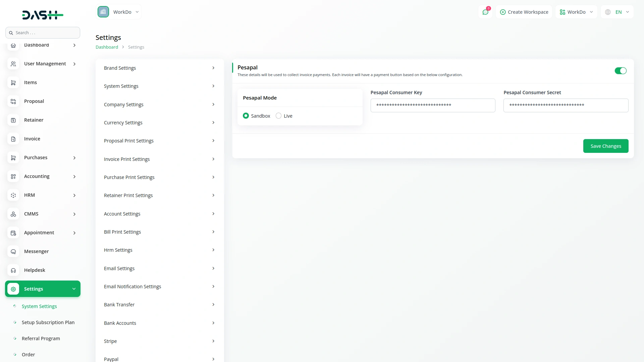Open the WorkDo workspace dropdown in header
Screen dimensions: 644x362
pyautogui.click(x=576, y=12)
